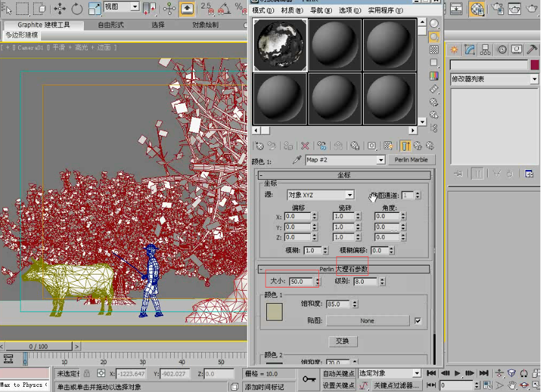Open the Map #2 name dropdown
The height and width of the screenshot is (392, 541).
(x=345, y=160)
